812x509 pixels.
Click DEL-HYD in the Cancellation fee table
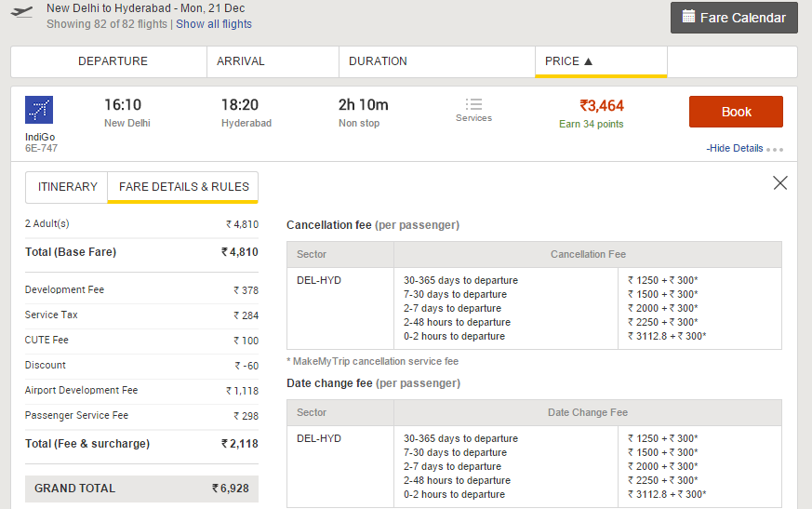tap(319, 280)
